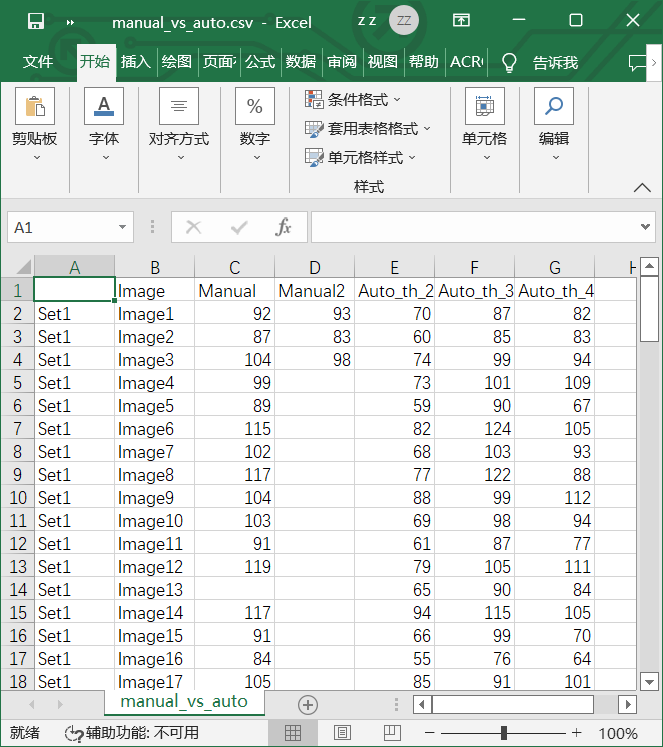Click the Name Box showing A1
This screenshot has width=663, height=747.
(x=62, y=227)
